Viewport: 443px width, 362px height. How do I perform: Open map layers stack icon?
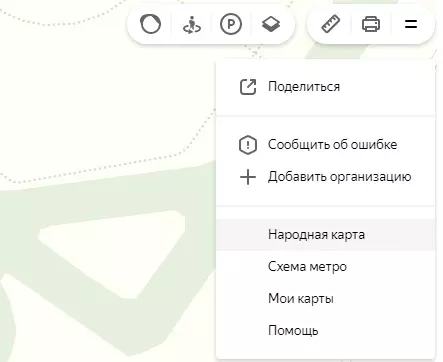click(271, 24)
